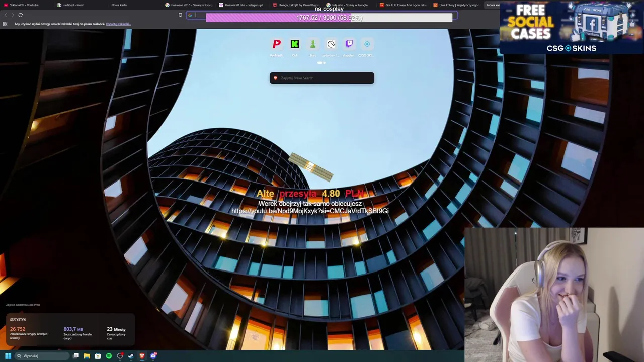644x362 pixels.
Task: Click the blocked trackers count 26 752
Action: (17, 329)
